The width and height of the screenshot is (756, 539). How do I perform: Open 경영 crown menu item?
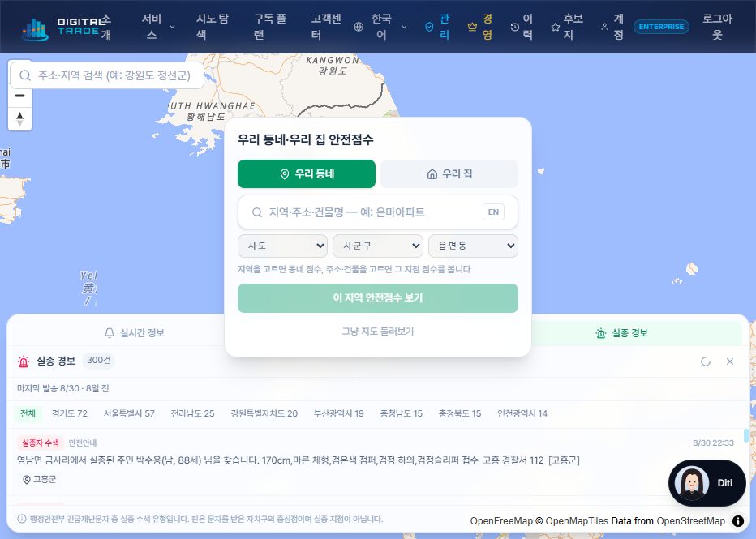coord(480,27)
